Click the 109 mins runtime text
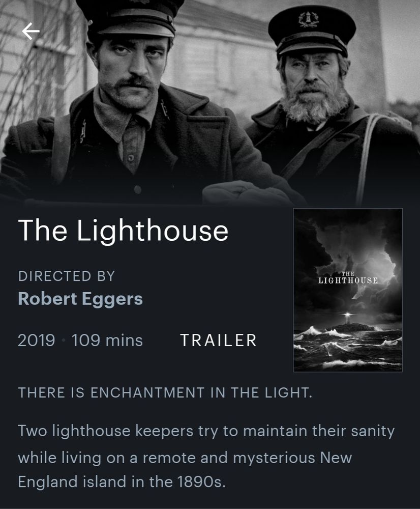Screen dimensions: 420x509 point(107,341)
